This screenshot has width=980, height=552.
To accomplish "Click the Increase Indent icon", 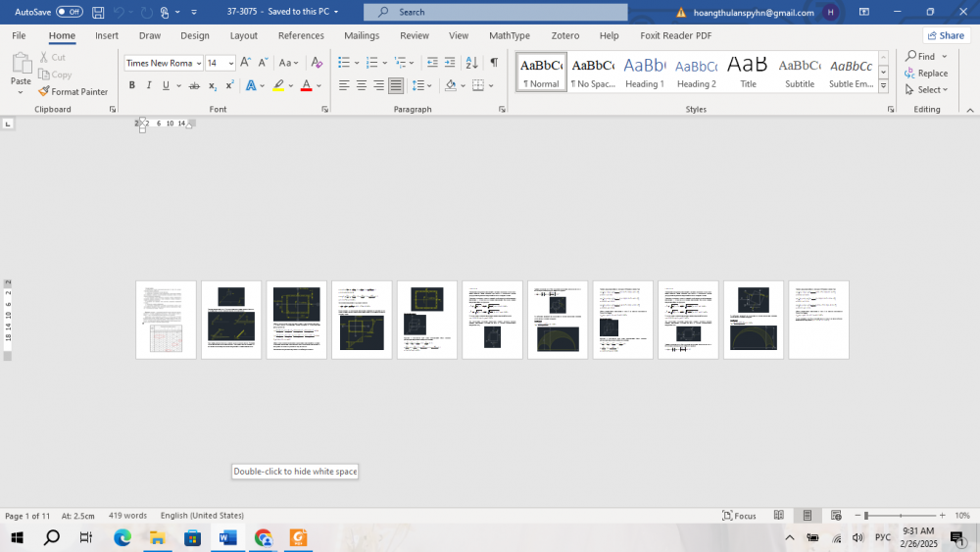I will pyautogui.click(x=451, y=63).
